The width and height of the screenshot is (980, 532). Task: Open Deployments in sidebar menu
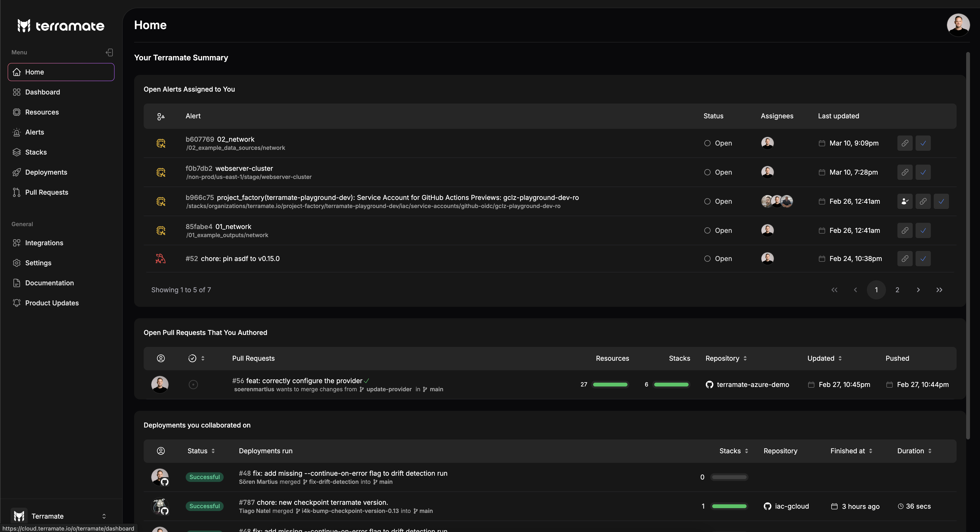61,172
